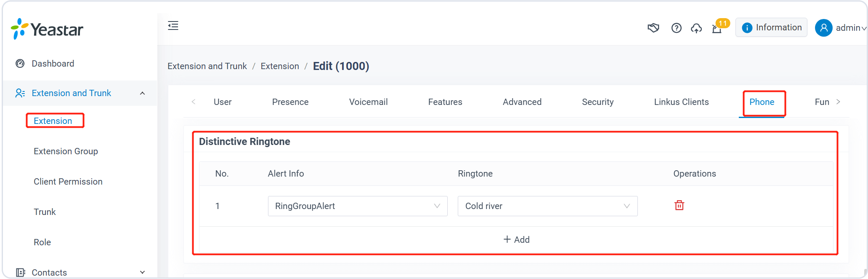Open Contacts in the sidebar

[x=49, y=272]
